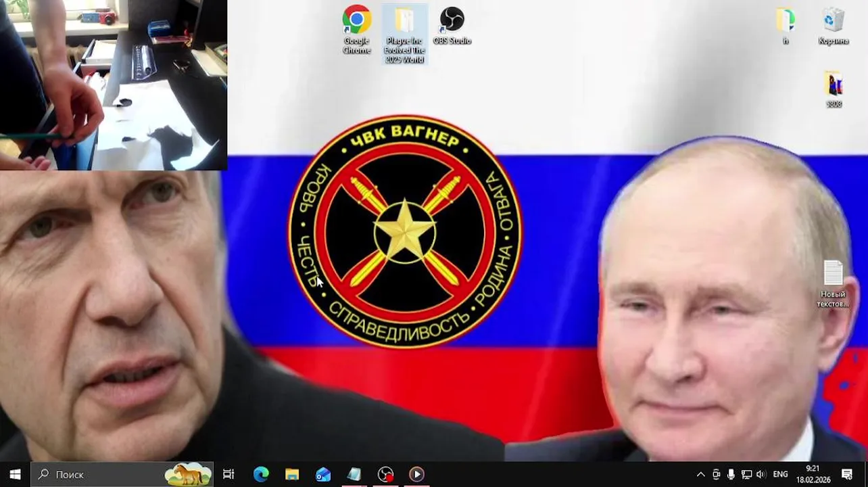
Task: Open the Plague Inc Evolved folder
Action: click(x=404, y=34)
